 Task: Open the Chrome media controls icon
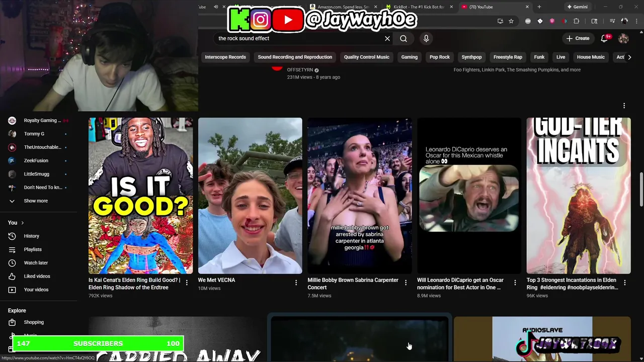612,21
